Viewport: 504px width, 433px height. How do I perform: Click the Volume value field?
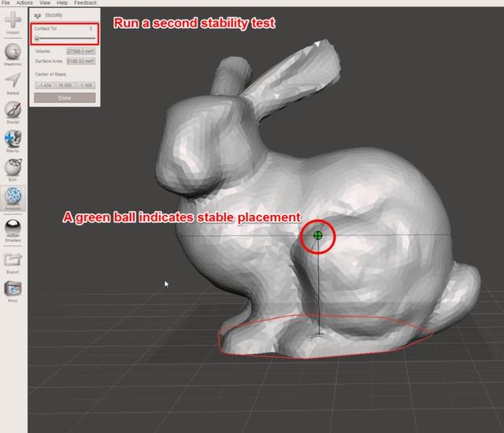[81, 51]
